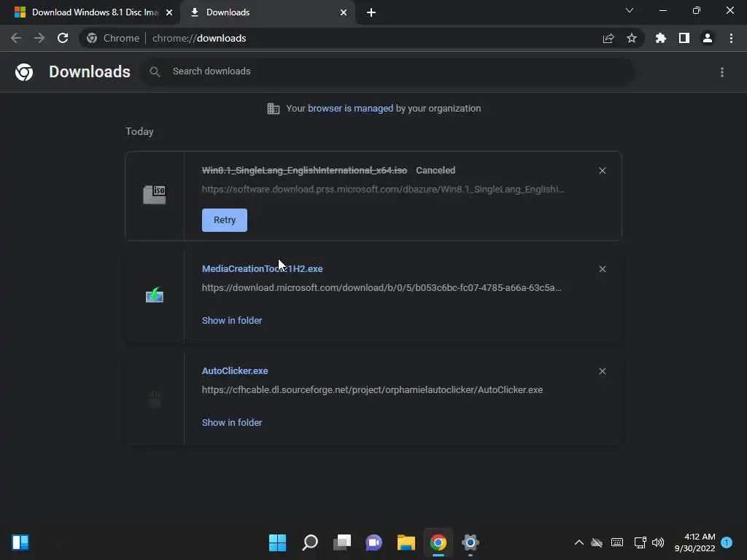Open the Widgets panel icon
Screen dimensions: 747x560
tap(20, 542)
